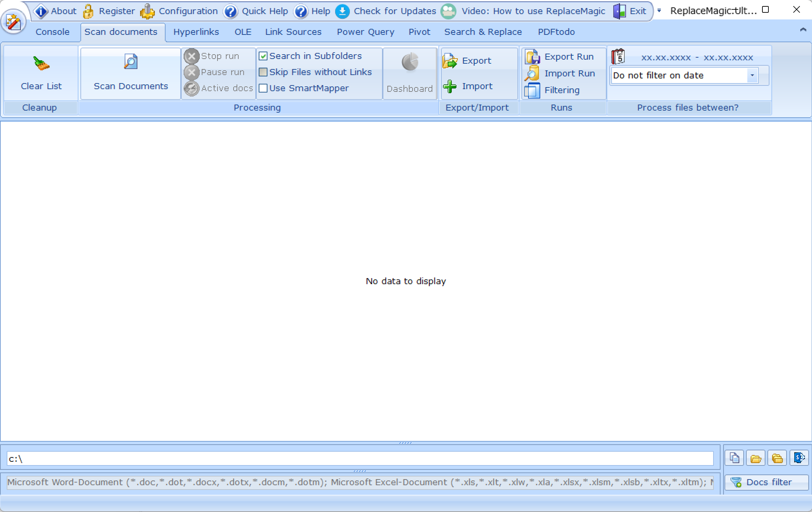Click Import Run in the Runs group
This screenshot has height=512, width=812.
click(x=560, y=73)
